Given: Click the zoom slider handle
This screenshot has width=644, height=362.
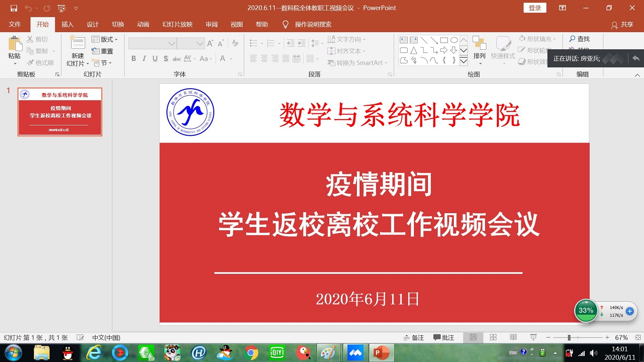Looking at the screenshot, I should click(569, 338).
